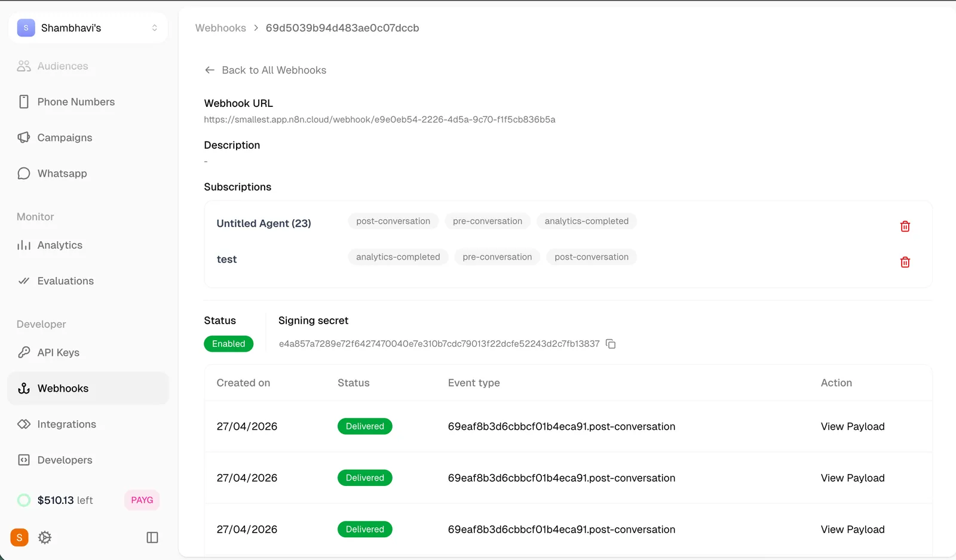Click the Event type column header

click(x=474, y=383)
